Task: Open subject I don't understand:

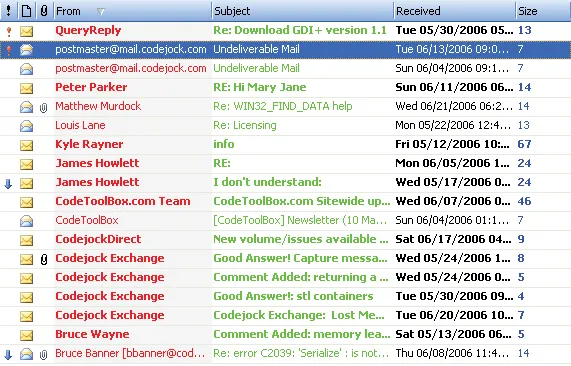Action: tap(267, 182)
